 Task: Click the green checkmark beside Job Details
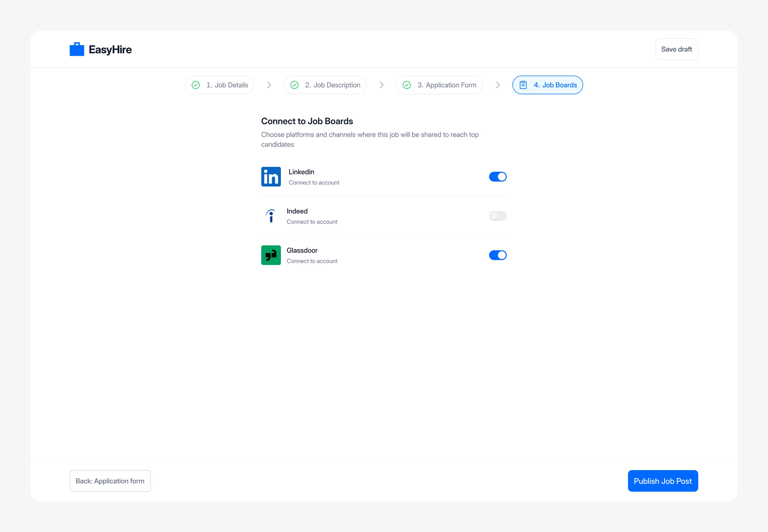(196, 85)
